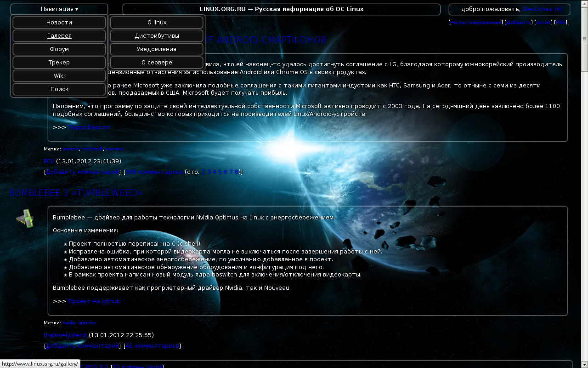588x368 pixels.
Task: Open Новости from the navigation menu
Action: tap(59, 23)
